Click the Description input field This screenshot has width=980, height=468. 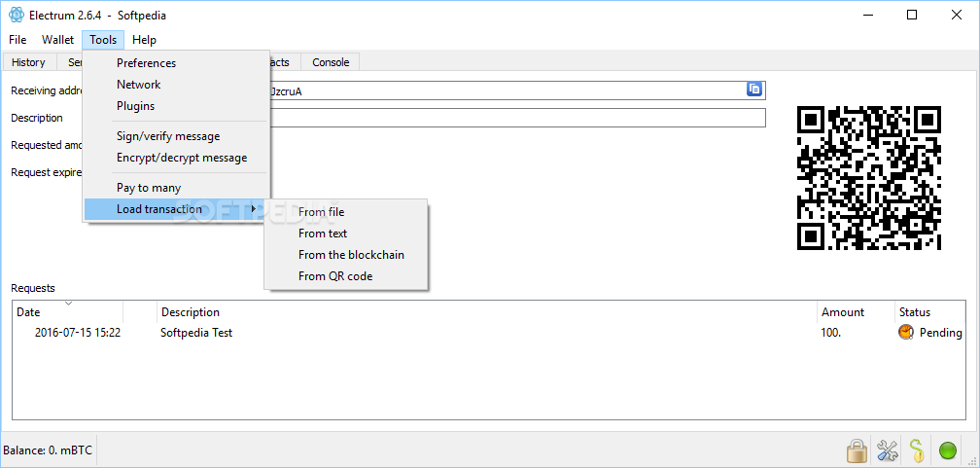click(x=516, y=118)
